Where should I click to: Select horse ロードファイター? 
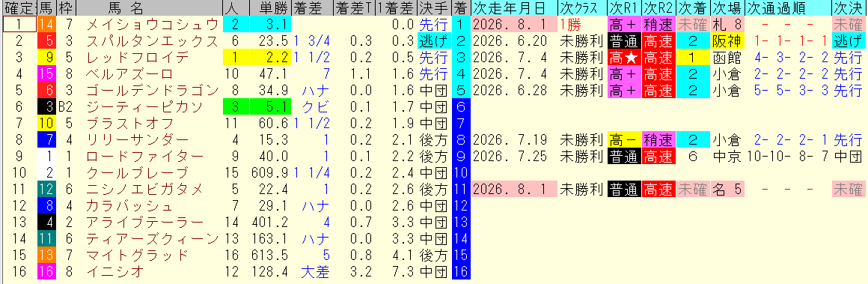(x=144, y=157)
